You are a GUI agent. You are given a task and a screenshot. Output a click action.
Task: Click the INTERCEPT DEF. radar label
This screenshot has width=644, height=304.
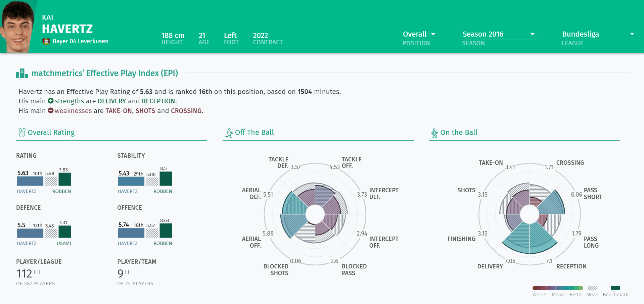(x=384, y=194)
